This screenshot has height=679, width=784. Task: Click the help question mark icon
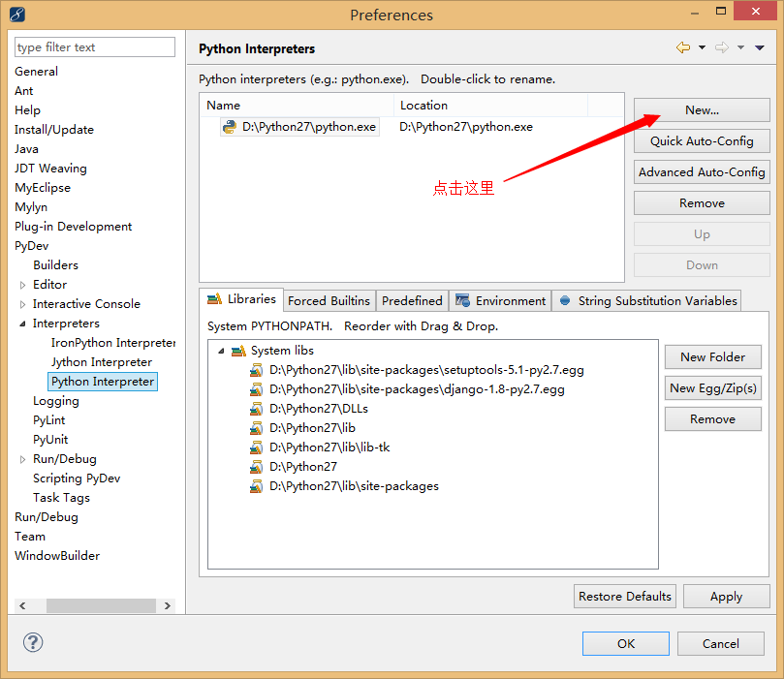click(x=33, y=642)
